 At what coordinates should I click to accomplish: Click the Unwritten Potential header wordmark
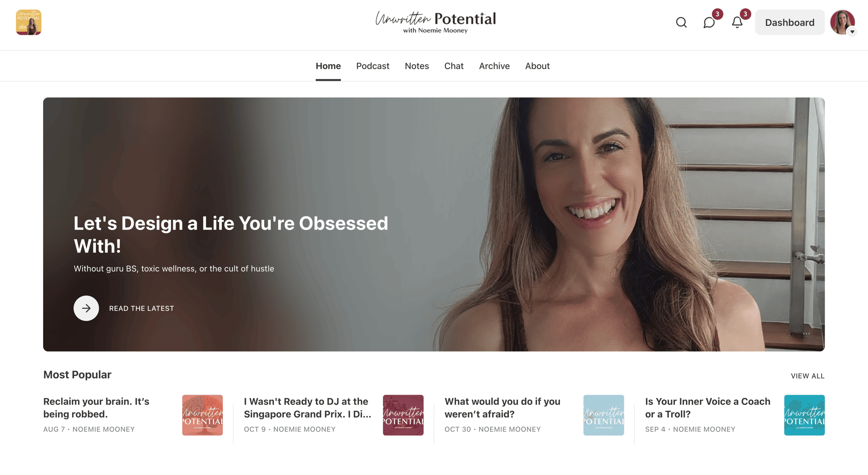435,22
